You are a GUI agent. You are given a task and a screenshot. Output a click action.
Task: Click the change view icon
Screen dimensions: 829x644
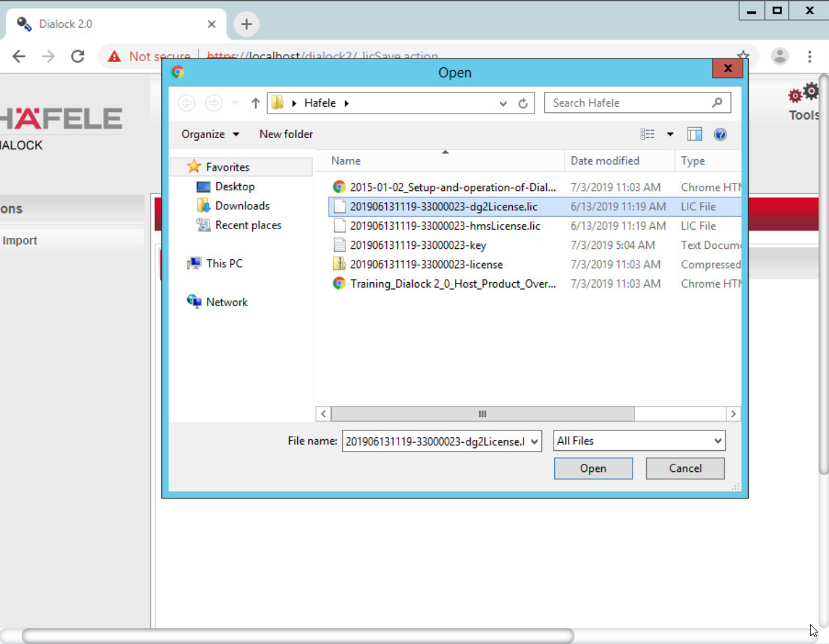pyautogui.click(x=647, y=134)
